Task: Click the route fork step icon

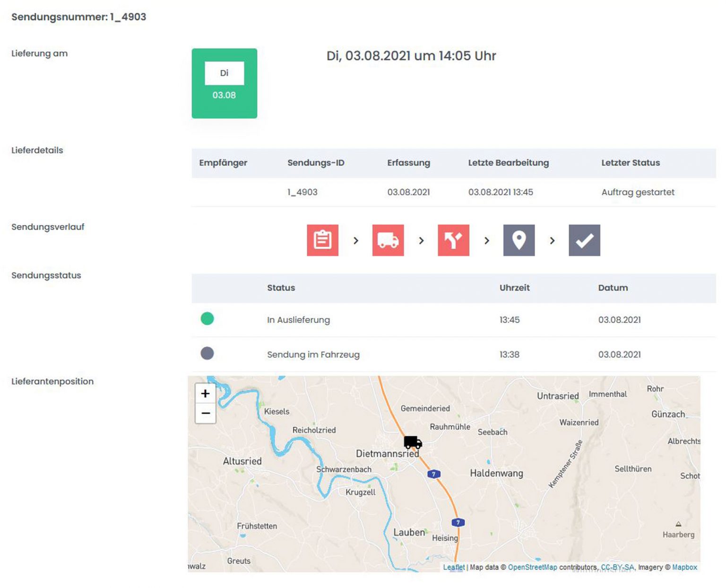Action: pyautogui.click(x=453, y=240)
